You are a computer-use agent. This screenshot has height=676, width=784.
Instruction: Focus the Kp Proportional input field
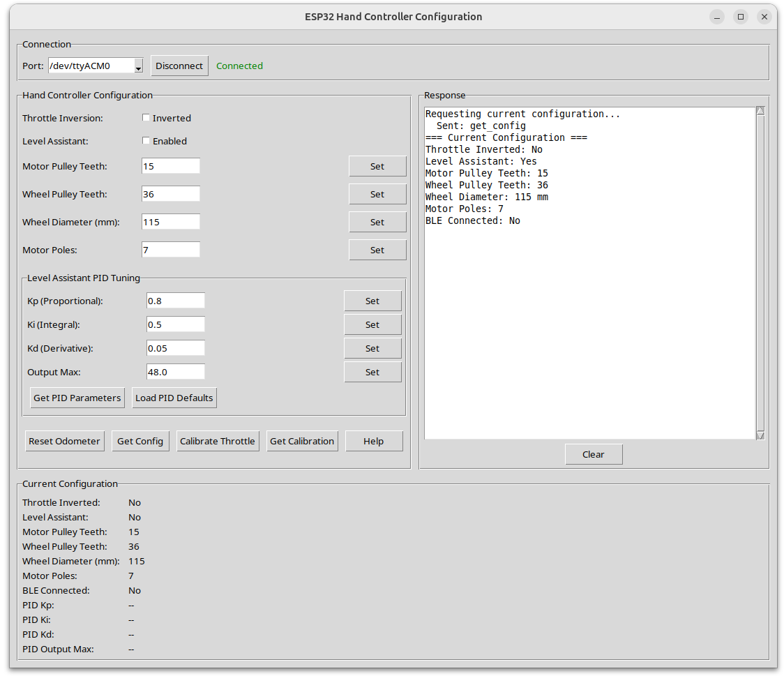(175, 301)
